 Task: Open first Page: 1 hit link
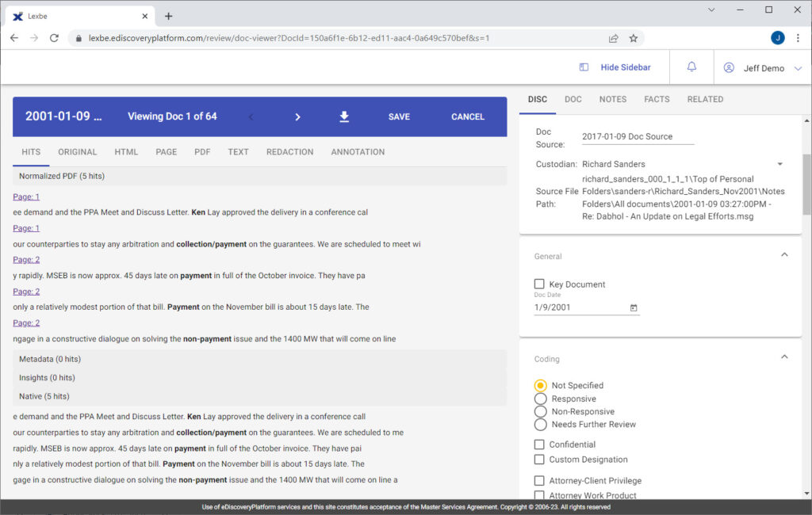coord(26,196)
